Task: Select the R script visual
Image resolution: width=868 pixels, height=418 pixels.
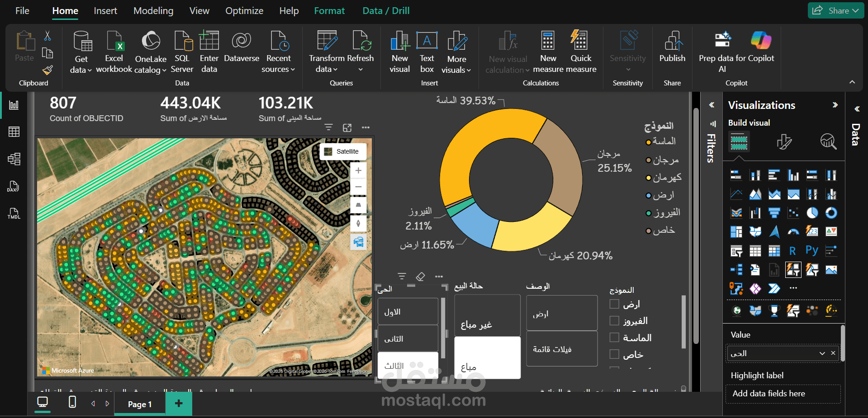Action: 792,251
